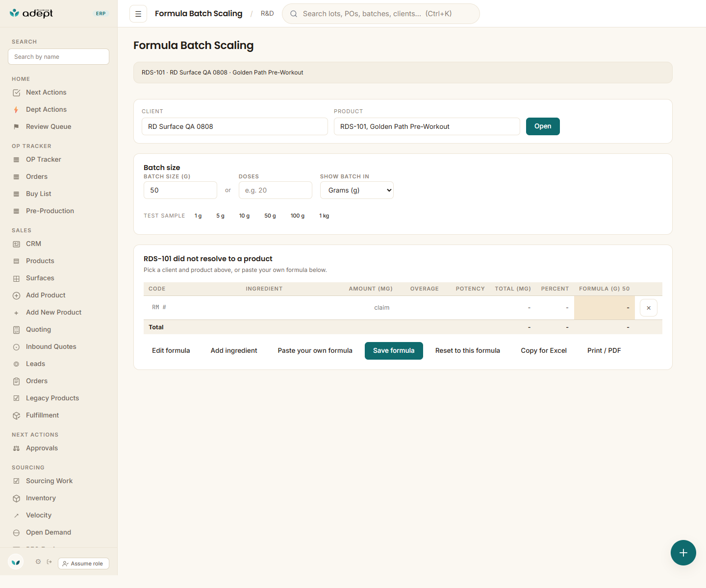Click the Buy List icon in sidebar

(x=16, y=194)
